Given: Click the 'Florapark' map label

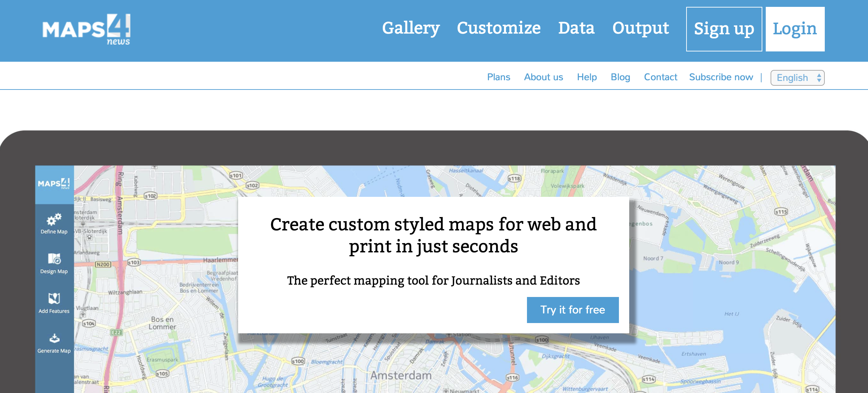Looking at the screenshot, I should [x=552, y=171].
